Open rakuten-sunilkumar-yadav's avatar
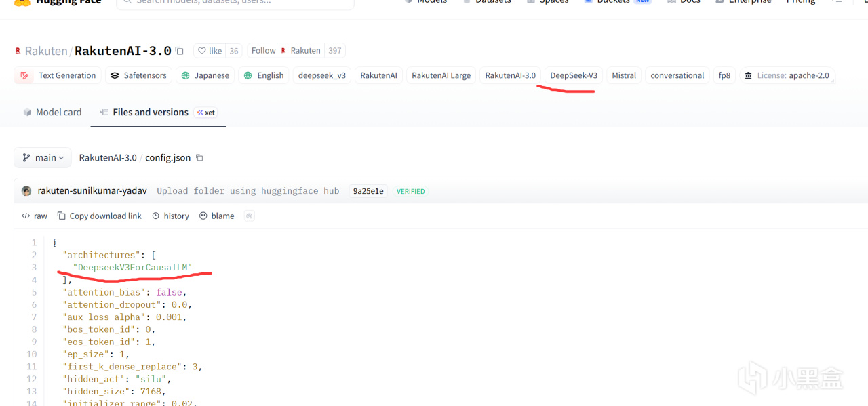The image size is (868, 406). (26, 191)
